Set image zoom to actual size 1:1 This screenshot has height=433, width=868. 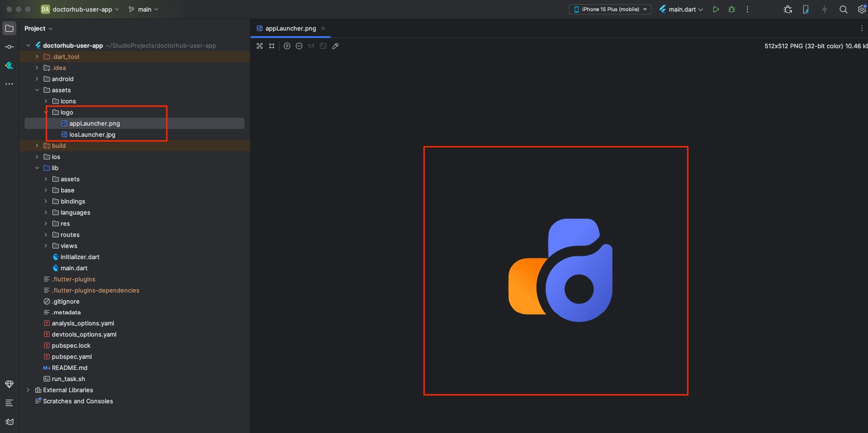point(311,46)
